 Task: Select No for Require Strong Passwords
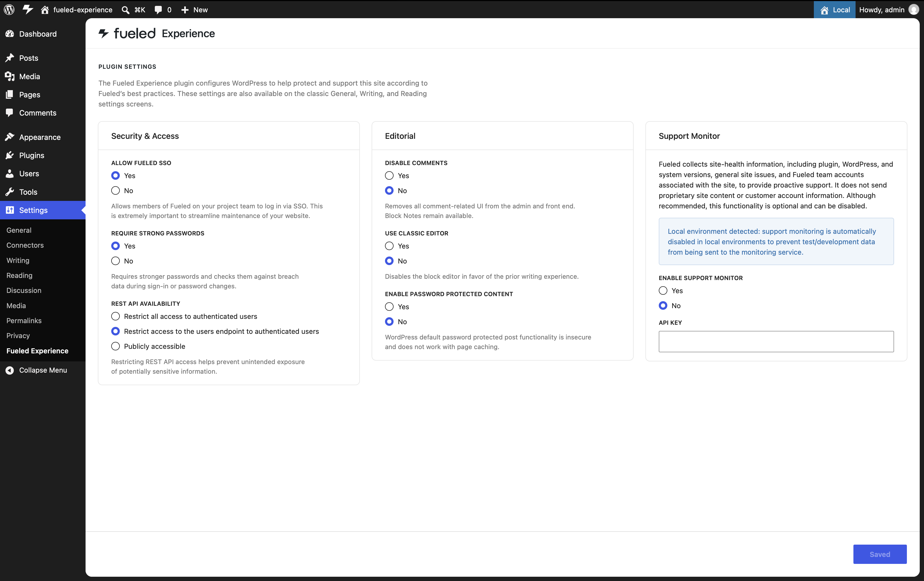[115, 261]
